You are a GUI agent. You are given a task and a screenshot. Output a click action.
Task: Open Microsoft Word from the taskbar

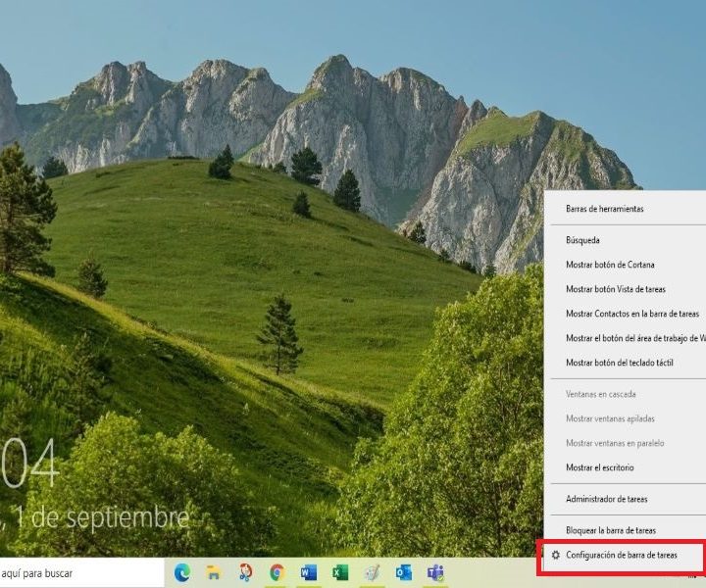coord(309,572)
